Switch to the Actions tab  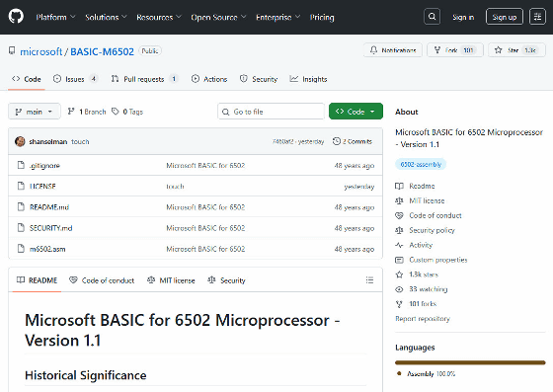pos(209,79)
